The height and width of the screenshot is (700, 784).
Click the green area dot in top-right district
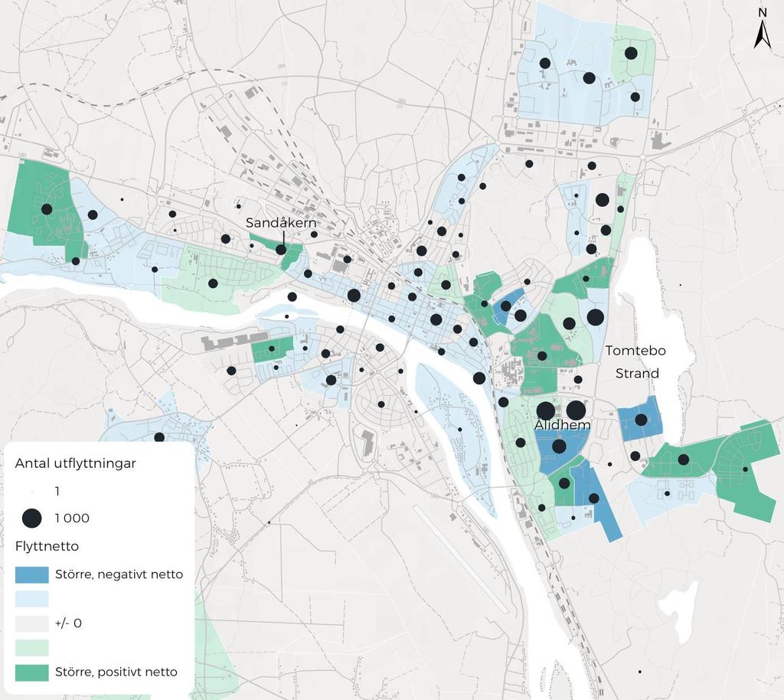coord(631,53)
